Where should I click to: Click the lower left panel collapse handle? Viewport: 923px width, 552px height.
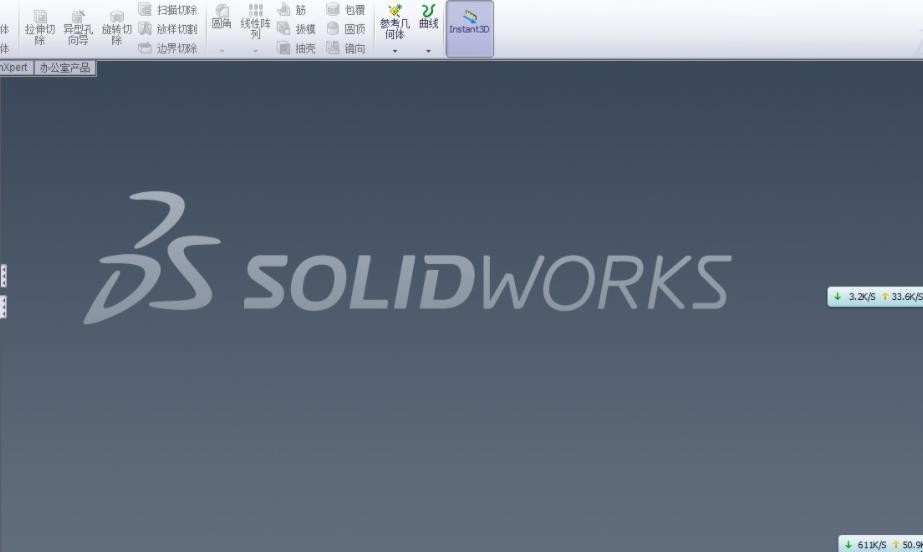4,307
